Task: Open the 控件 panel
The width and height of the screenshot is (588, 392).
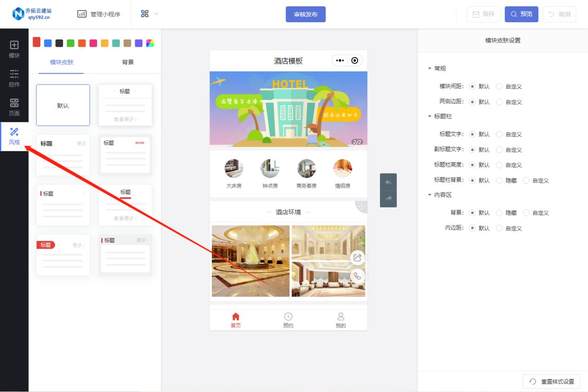Action: pos(14,77)
